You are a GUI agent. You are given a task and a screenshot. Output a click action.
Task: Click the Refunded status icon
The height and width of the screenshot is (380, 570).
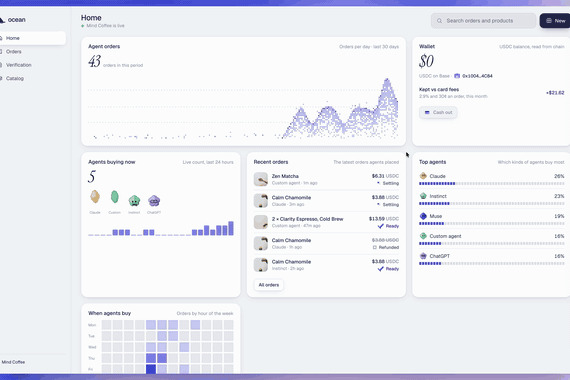(374, 247)
